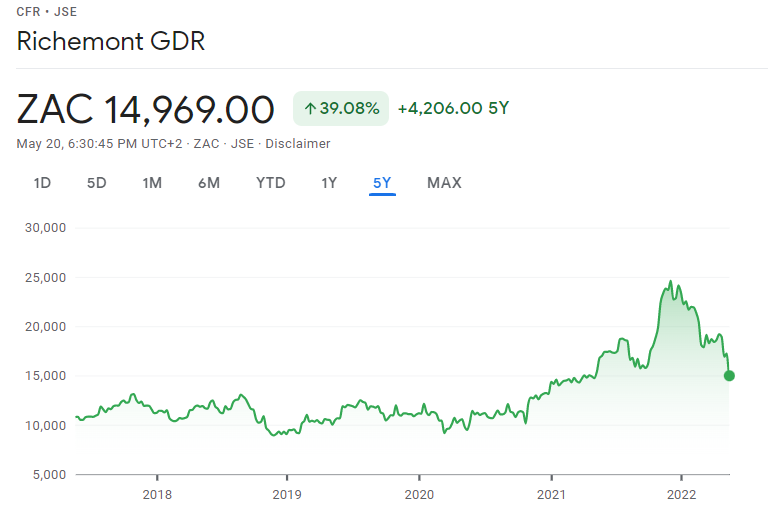Open the Disclaimer link
768x513 pixels.
tap(298, 144)
